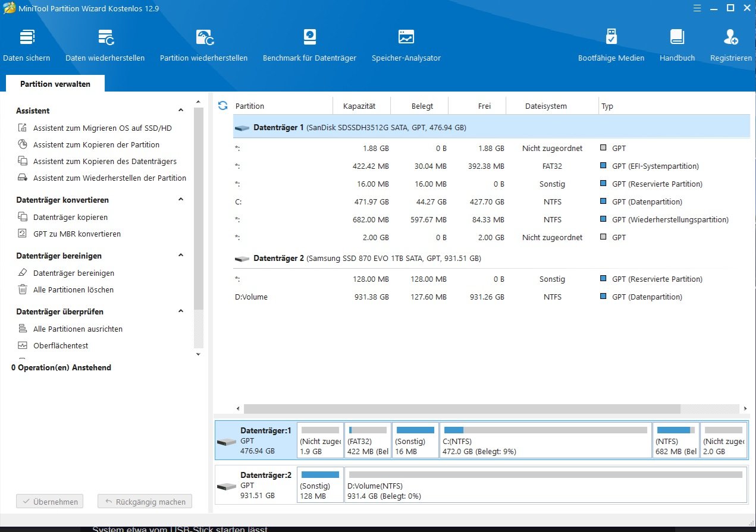Click the Alle Partitionen ausrichten icon
The width and height of the screenshot is (756, 532).
click(23, 329)
